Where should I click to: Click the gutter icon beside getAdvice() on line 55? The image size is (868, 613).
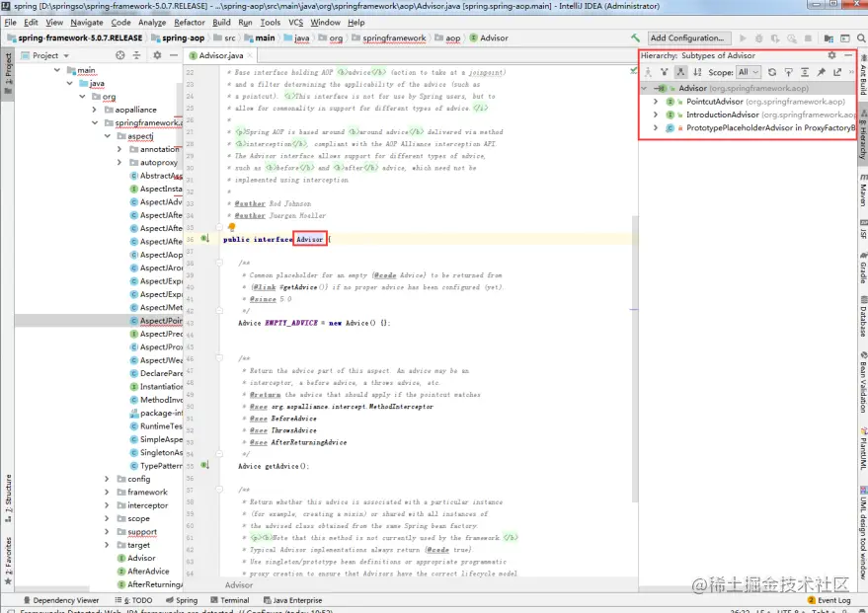204,465
